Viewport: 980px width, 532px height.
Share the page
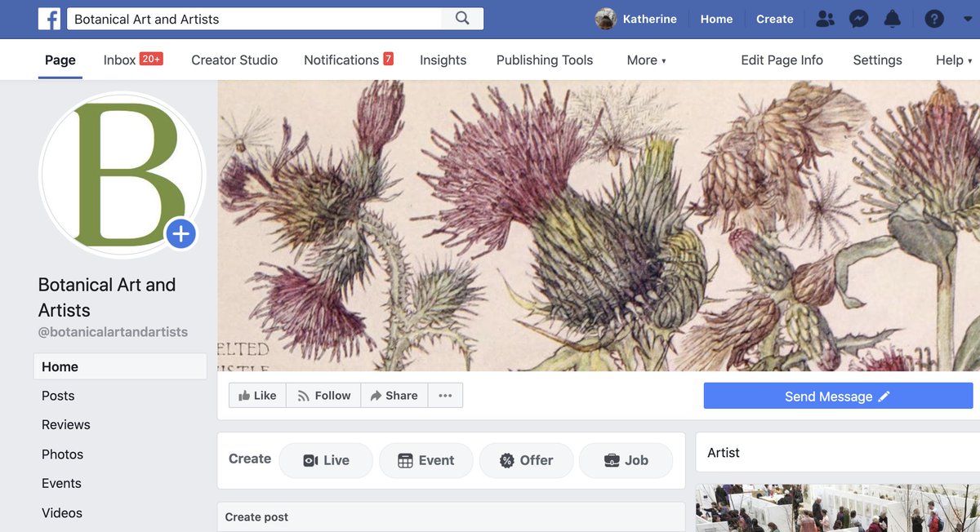[394, 395]
